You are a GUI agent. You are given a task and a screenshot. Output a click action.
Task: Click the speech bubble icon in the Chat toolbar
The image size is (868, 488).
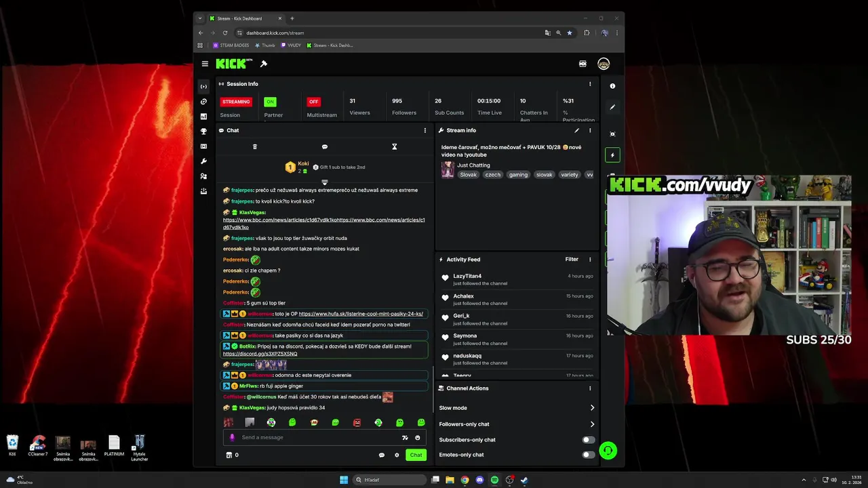pos(325,146)
